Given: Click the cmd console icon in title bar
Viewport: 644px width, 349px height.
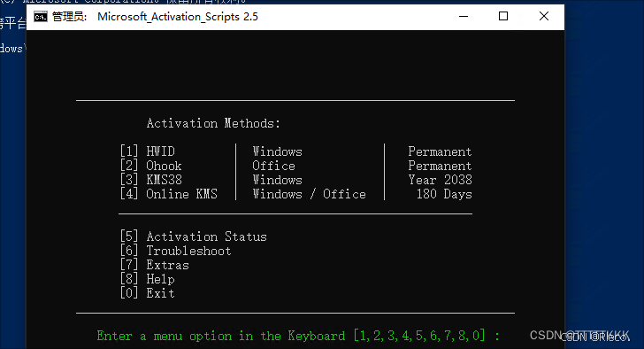Looking at the screenshot, I should pyautogui.click(x=41, y=17).
